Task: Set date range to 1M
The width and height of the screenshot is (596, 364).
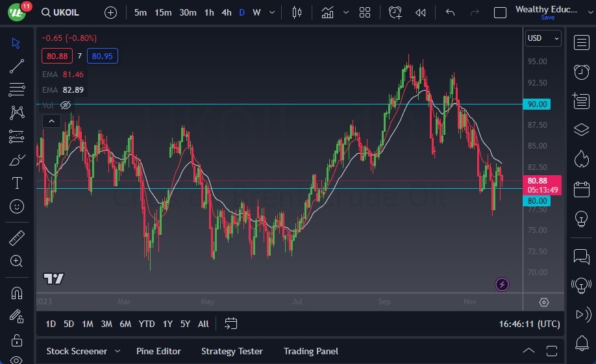Action: (x=88, y=324)
